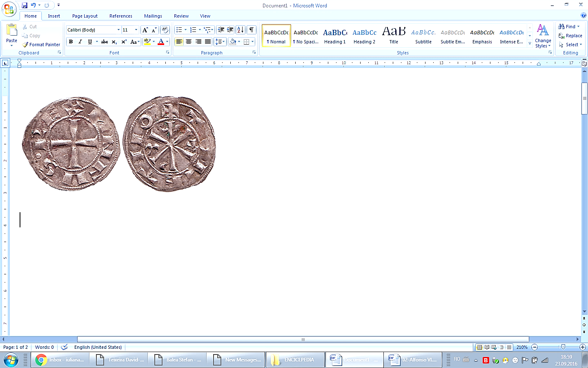Click the Replace button
The image size is (588, 368).
tap(570, 36)
